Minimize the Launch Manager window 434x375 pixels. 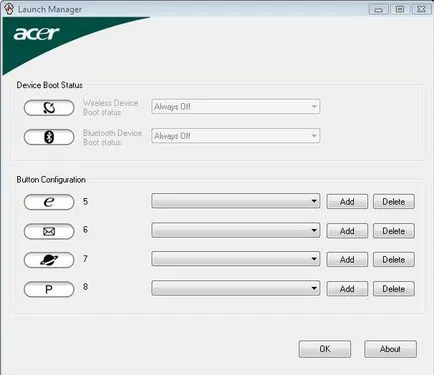(379, 9)
